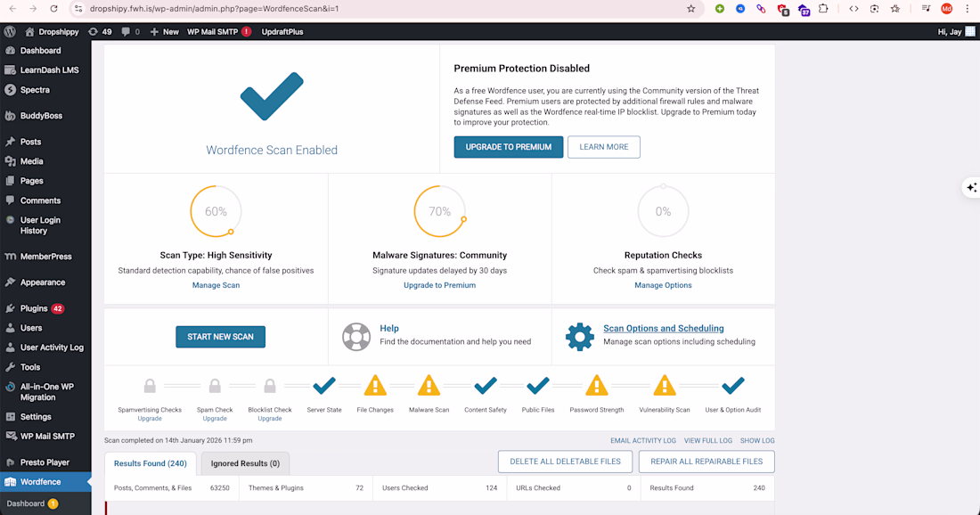
Task: Start a new Wordfence scan
Action: pyautogui.click(x=221, y=337)
